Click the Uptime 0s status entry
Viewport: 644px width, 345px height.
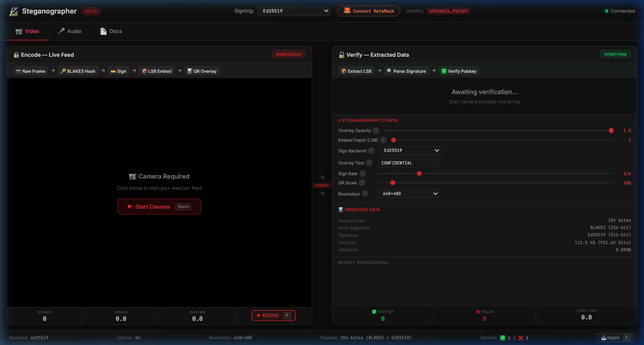tap(129, 338)
